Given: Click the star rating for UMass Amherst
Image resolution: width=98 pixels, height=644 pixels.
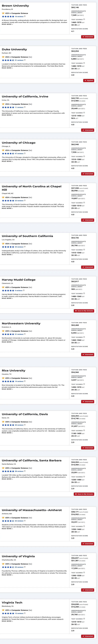Looking at the screenshot, I should pyautogui.click(x=8, y=521).
